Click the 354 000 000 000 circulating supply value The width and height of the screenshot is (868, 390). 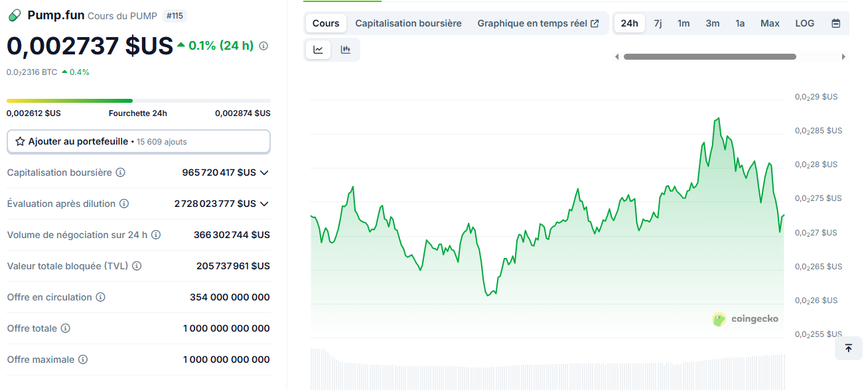pos(230,297)
